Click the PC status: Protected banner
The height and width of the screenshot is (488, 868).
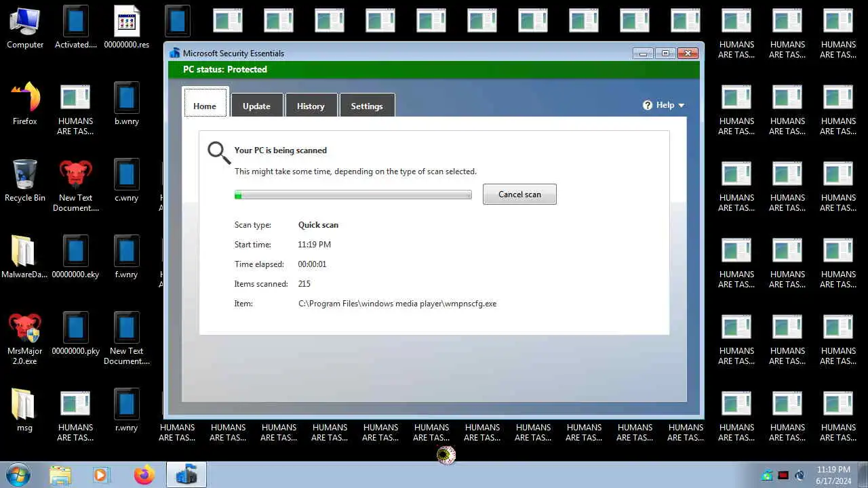[434, 69]
